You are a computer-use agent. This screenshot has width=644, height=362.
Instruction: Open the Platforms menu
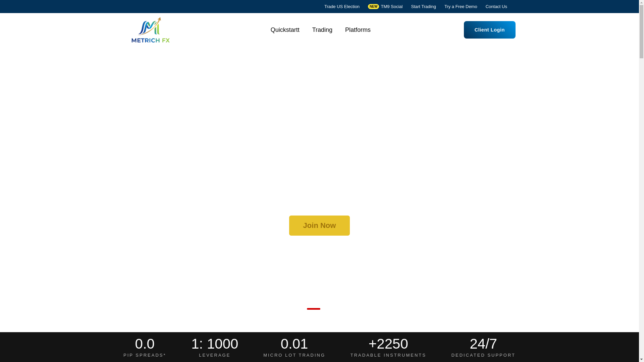(x=358, y=30)
